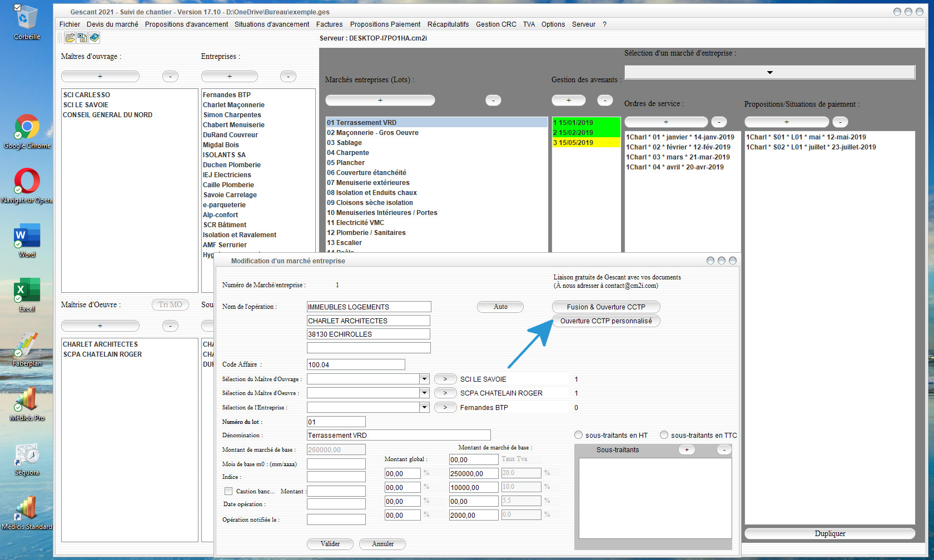Open file using toolbar folder icon
Screen dimensions: 934x560
point(70,38)
